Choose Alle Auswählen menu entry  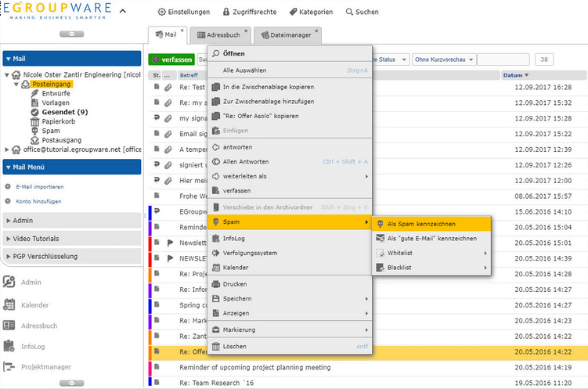(x=290, y=70)
